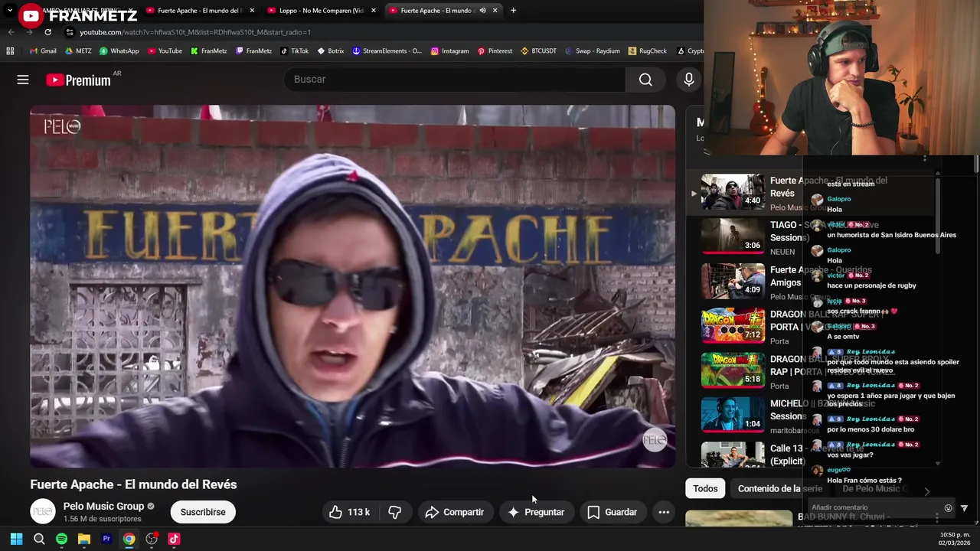Open more actions three-dot menu under video
The height and width of the screenshot is (551, 980).
click(x=664, y=512)
